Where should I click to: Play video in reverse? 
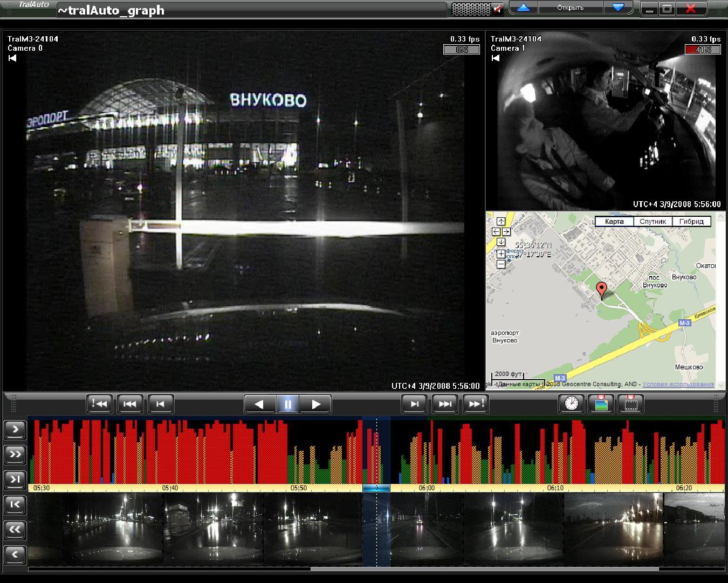tap(259, 404)
